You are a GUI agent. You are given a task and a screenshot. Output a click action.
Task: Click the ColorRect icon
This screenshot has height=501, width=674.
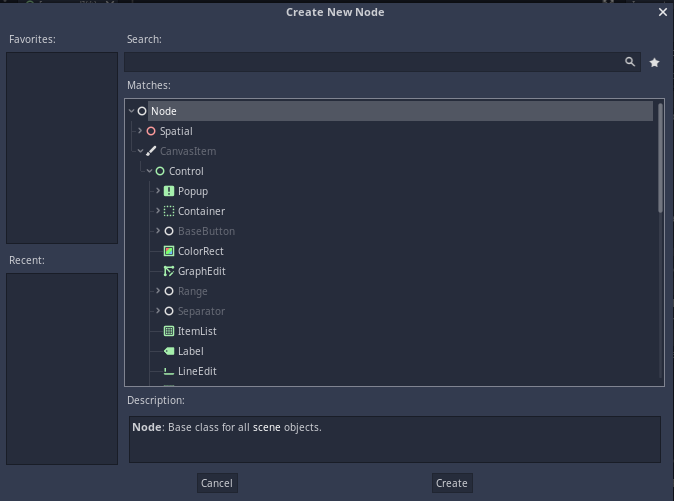(x=169, y=251)
